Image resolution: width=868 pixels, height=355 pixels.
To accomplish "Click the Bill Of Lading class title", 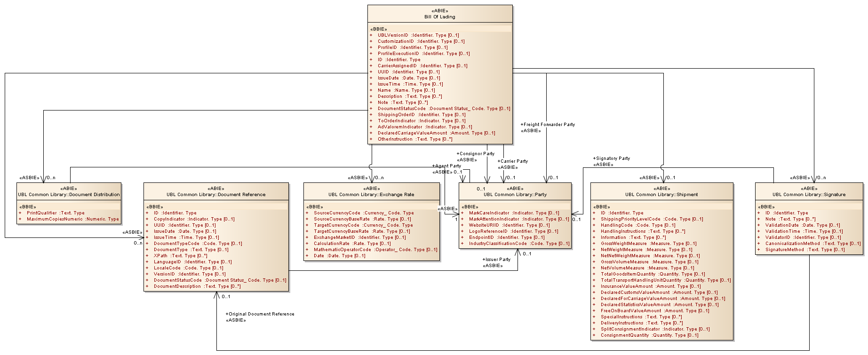I will [439, 16].
